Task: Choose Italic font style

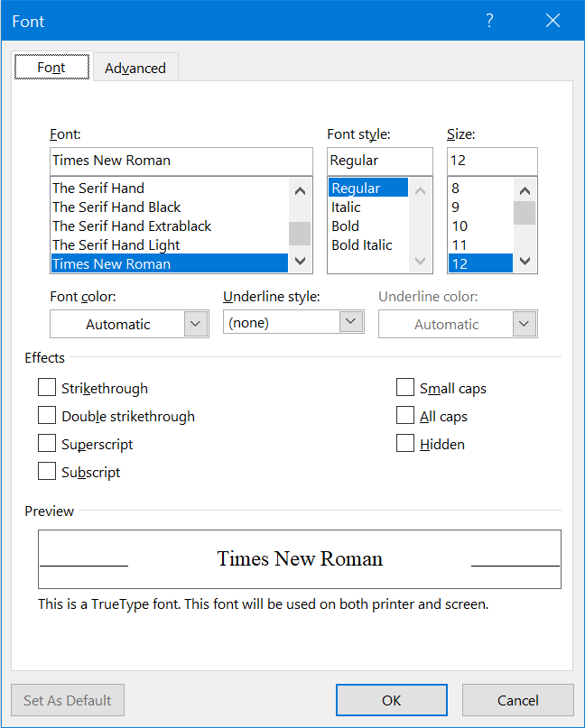Action: (x=368, y=207)
